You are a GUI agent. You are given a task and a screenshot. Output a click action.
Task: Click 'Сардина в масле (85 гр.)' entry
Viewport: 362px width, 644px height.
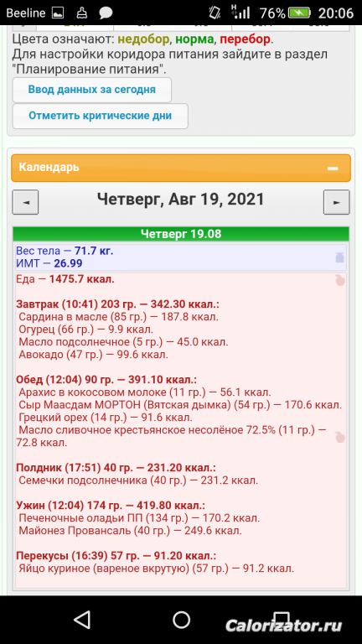(119, 317)
